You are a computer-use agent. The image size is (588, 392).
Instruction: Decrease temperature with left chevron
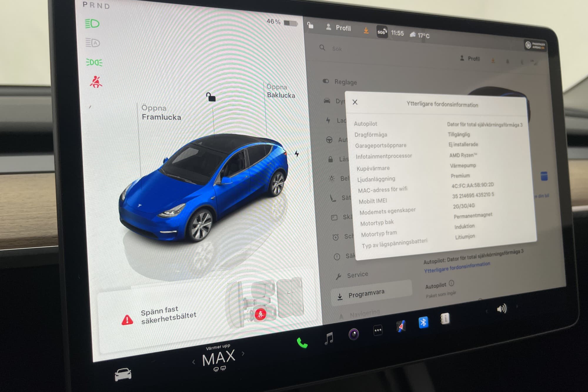(x=193, y=362)
